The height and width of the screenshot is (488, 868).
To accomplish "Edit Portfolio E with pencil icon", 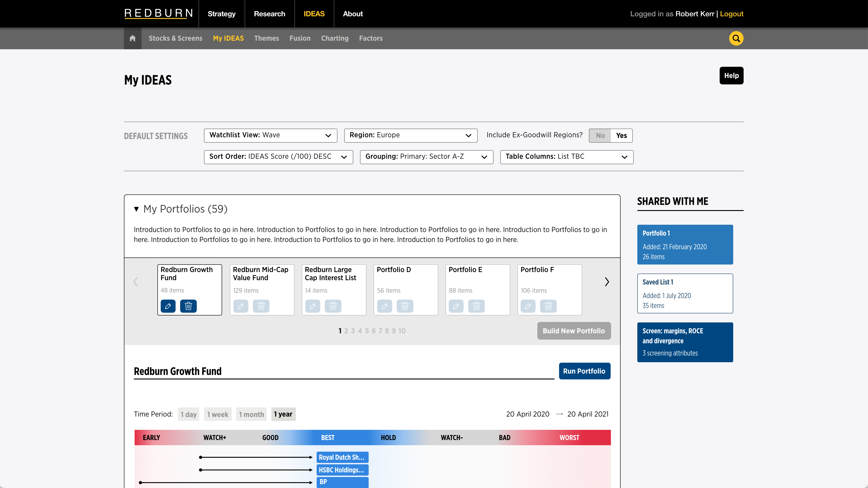I will coord(456,306).
